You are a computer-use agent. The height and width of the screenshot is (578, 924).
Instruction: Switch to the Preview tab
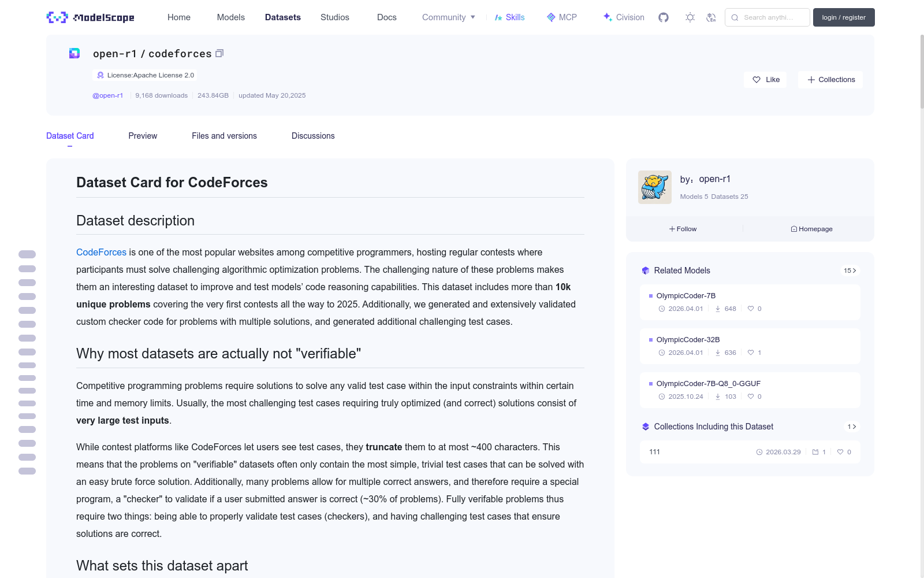143,136
